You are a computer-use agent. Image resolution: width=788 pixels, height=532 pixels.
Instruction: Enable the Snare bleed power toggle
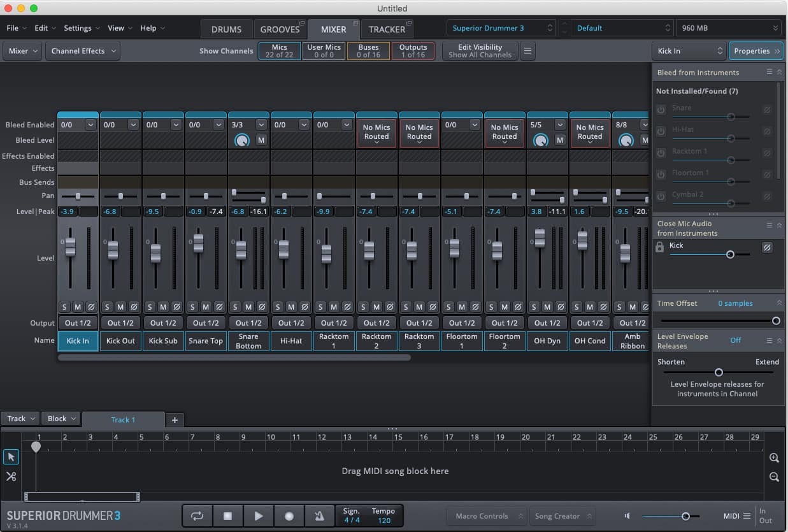(661, 110)
